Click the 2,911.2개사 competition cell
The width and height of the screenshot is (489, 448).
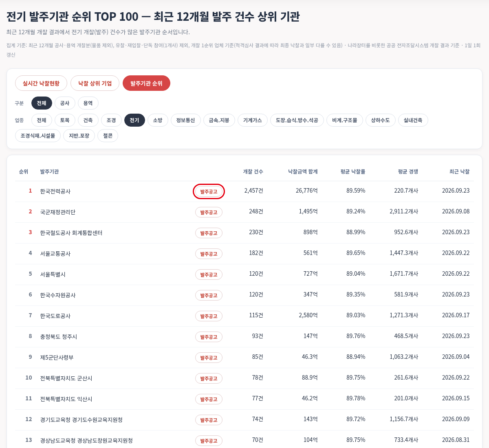[404, 211]
